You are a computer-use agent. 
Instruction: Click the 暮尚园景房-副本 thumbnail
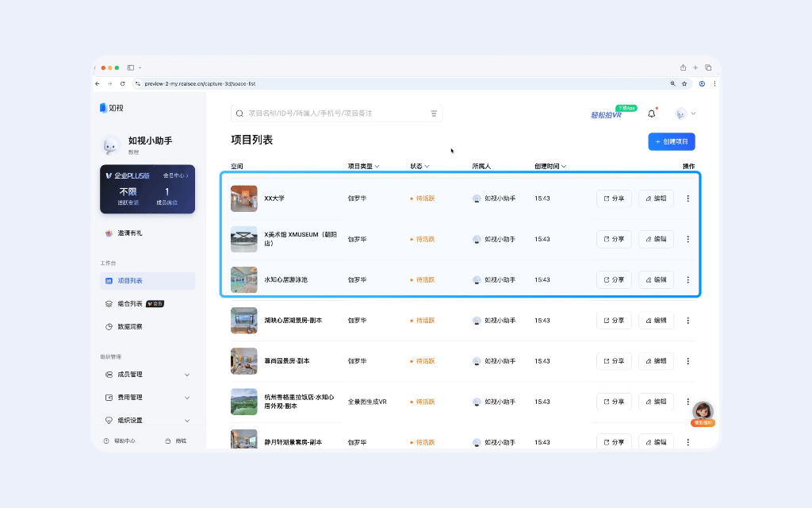pos(244,361)
